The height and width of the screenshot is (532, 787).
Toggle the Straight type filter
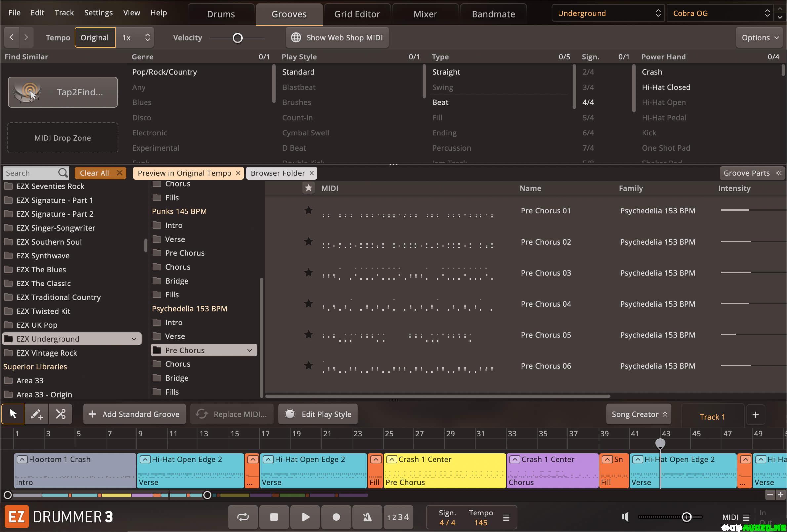pos(446,72)
